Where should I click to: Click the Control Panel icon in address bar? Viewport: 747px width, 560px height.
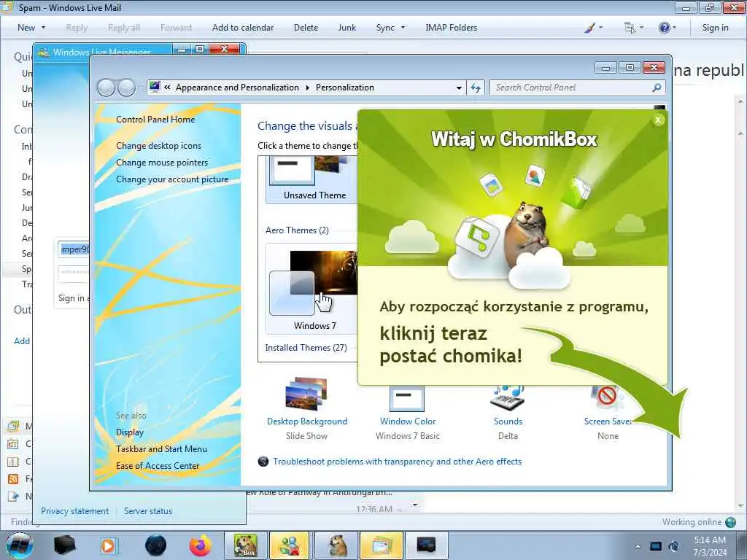(x=155, y=87)
